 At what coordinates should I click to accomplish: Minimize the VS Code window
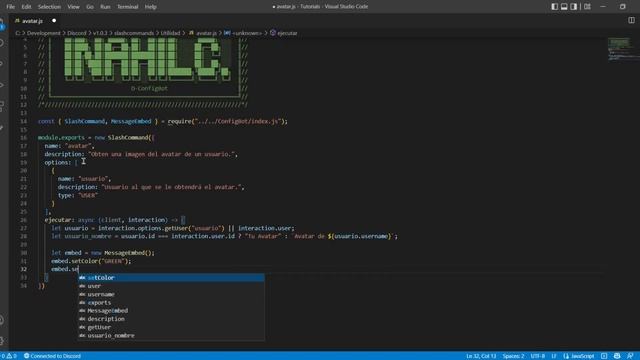click(x=603, y=7)
